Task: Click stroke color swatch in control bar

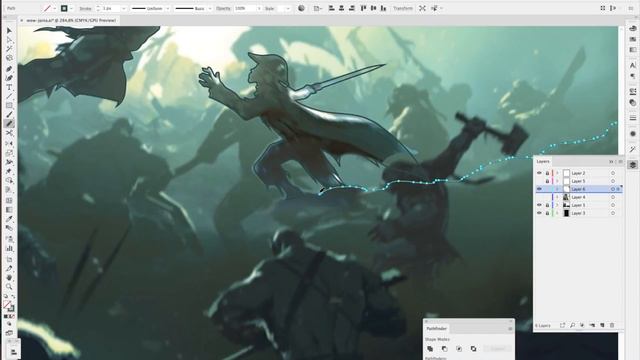Action: click(64, 8)
